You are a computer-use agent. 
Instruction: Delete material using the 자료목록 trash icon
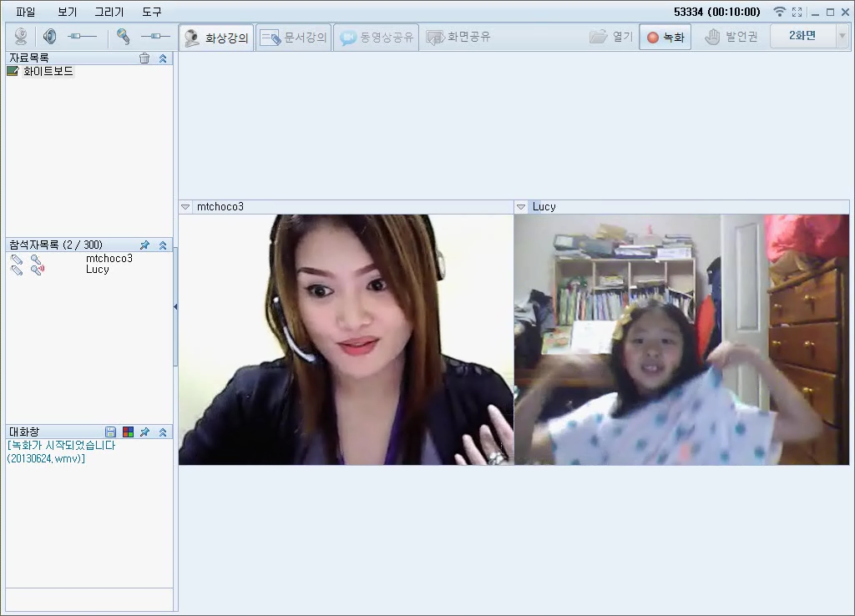tap(144, 58)
